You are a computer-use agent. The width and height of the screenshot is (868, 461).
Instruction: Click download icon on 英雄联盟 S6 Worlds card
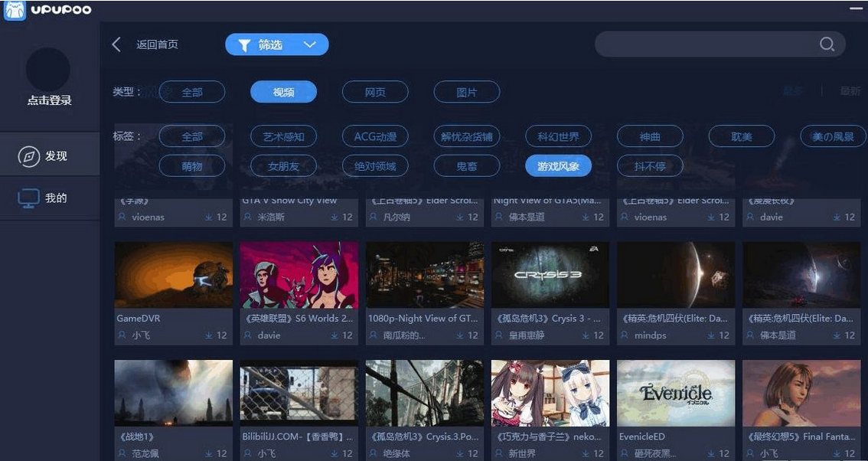pyautogui.click(x=334, y=335)
